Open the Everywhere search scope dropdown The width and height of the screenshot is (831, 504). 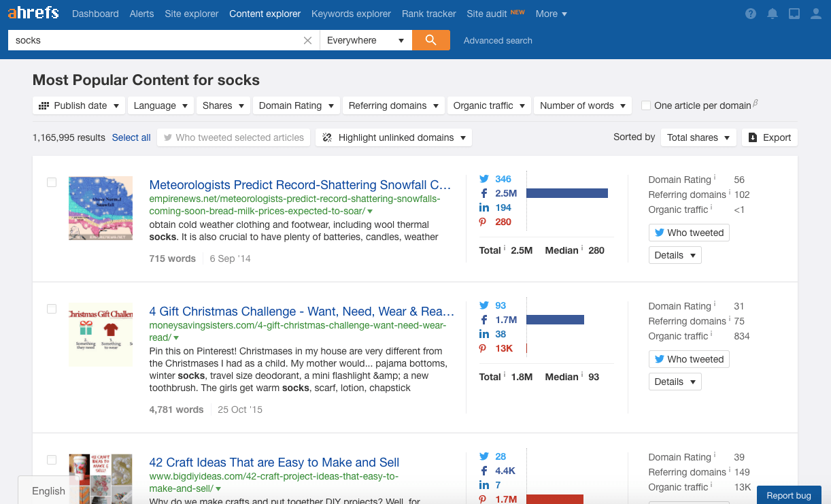[365, 40]
